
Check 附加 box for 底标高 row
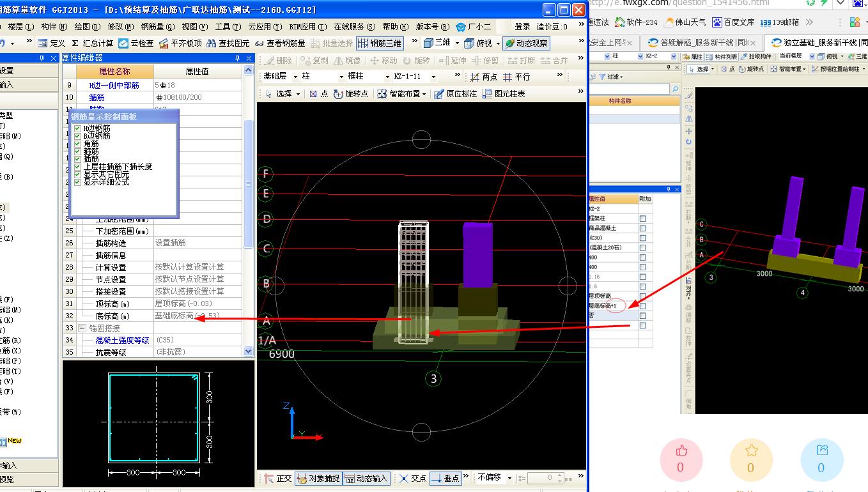click(643, 306)
